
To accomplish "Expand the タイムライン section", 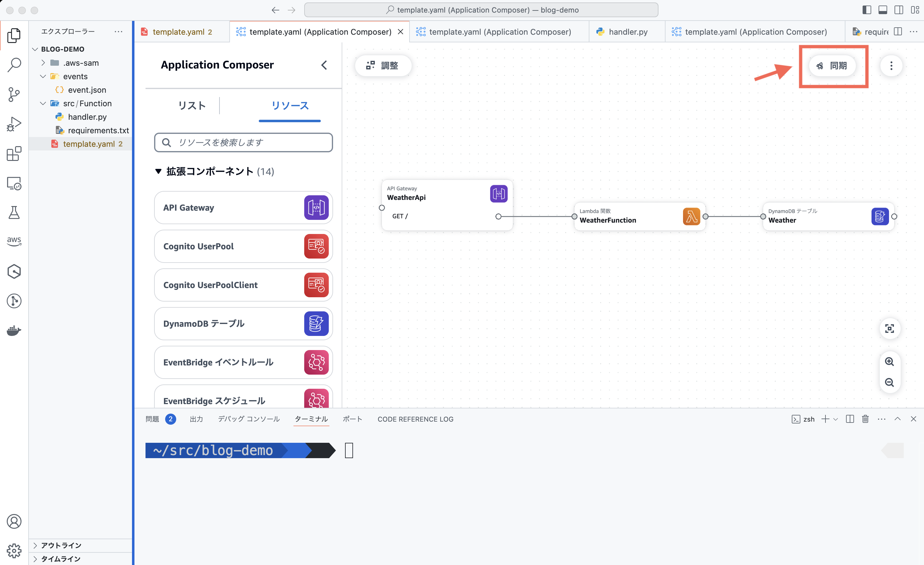I will pos(35,559).
